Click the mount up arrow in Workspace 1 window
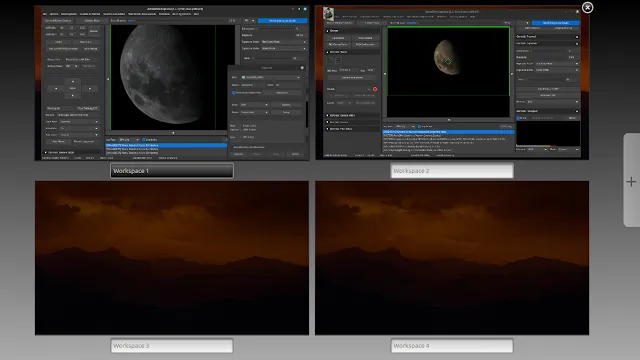 [x=73, y=81]
